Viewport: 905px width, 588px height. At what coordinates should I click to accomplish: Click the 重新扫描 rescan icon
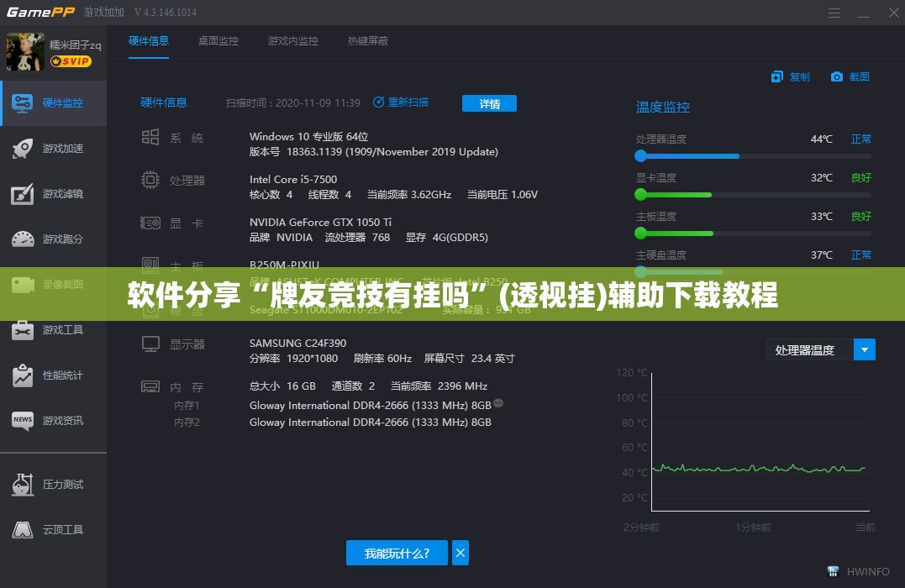[379, 102]
